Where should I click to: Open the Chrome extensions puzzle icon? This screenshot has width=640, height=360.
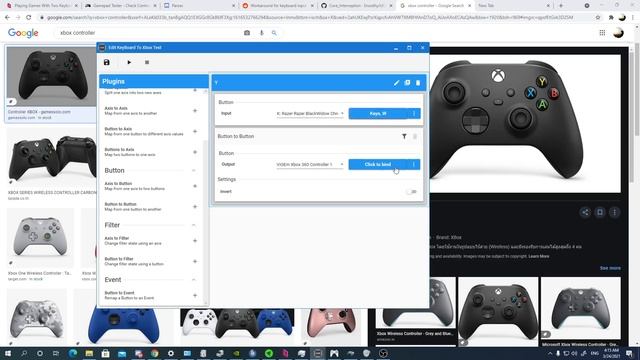tap(611, 18)
